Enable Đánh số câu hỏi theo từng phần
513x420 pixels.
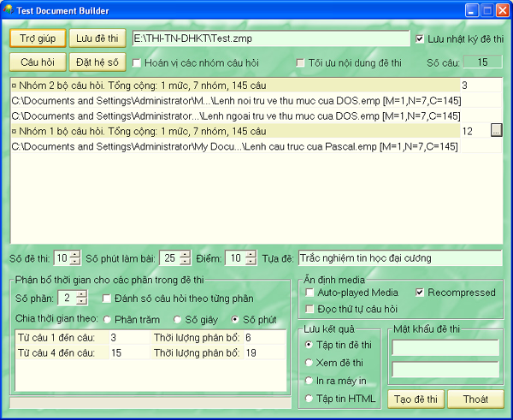(x=106, y=299)
